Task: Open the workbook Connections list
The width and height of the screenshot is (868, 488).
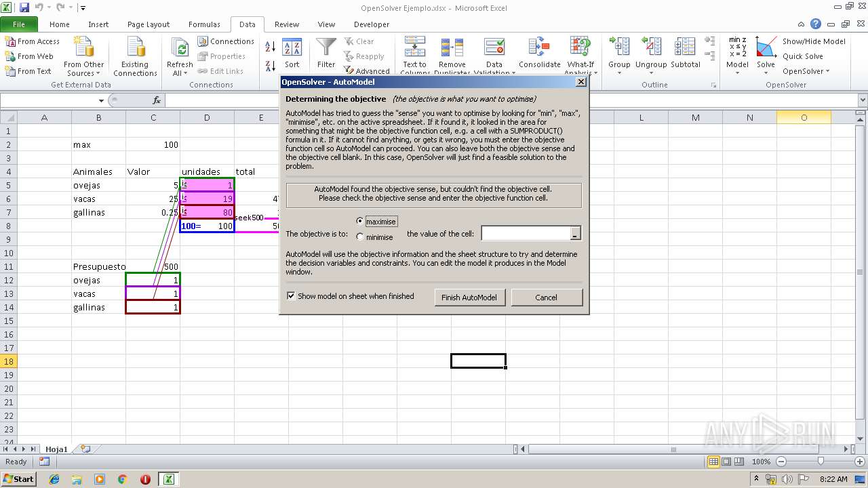Action: pyautogui.click(x=226, y=41)
